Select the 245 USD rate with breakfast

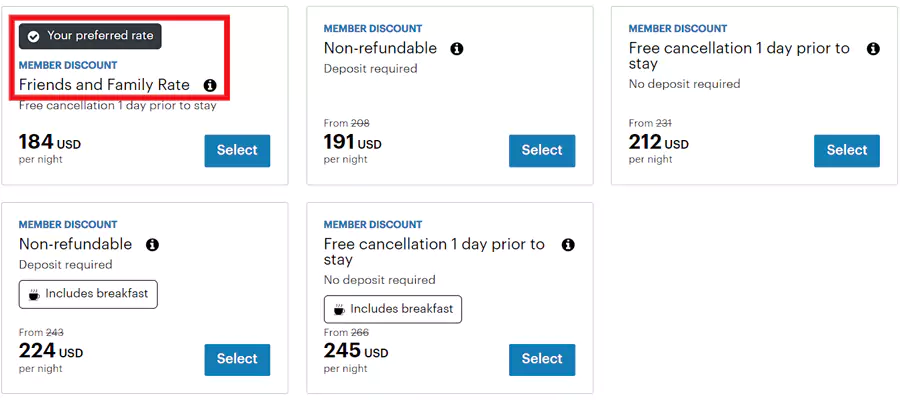(x=542, y=359)
